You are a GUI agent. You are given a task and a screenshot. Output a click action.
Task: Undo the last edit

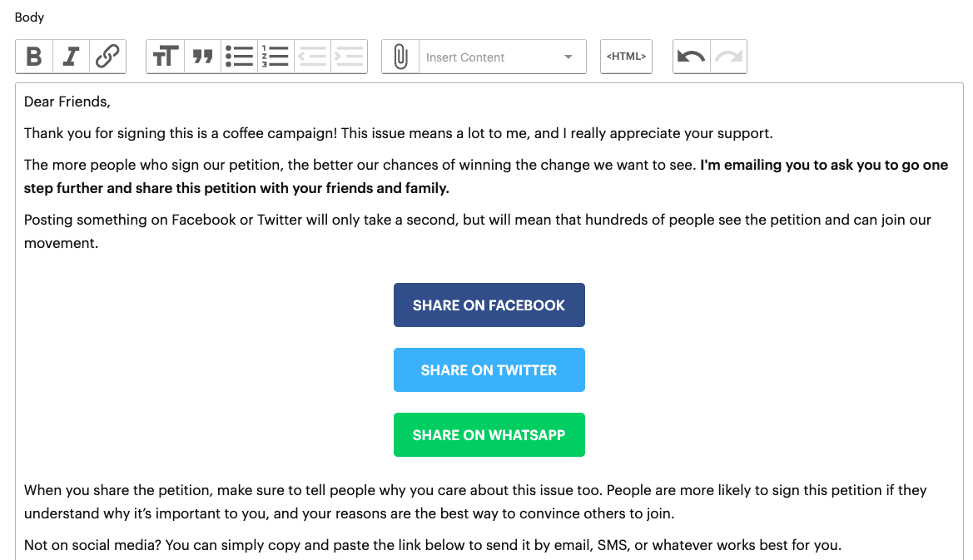tap(691, 57)
